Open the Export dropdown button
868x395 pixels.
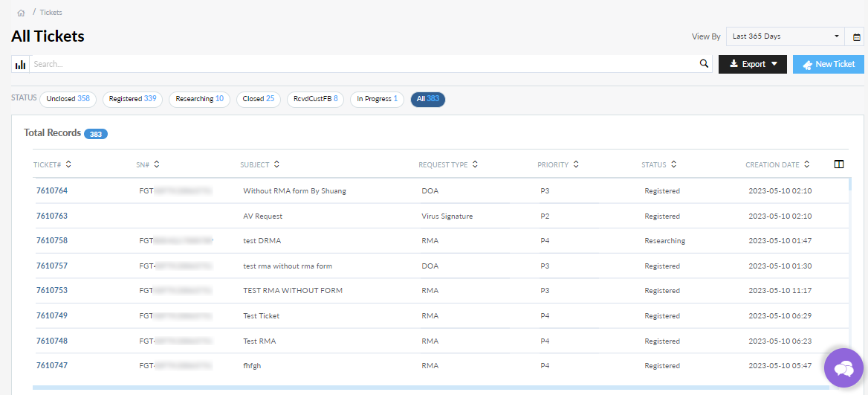(x=752, y=64)
